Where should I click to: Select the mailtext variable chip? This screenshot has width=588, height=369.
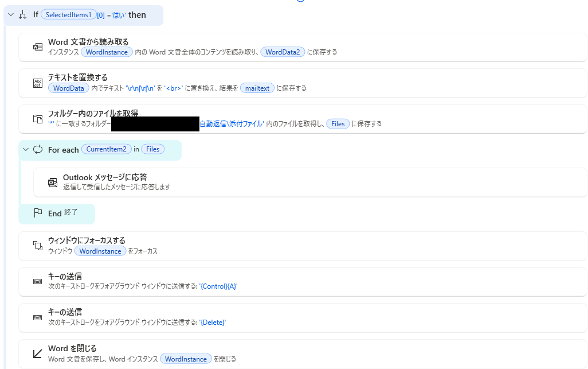pyautogui.click(x=257, y=88)
